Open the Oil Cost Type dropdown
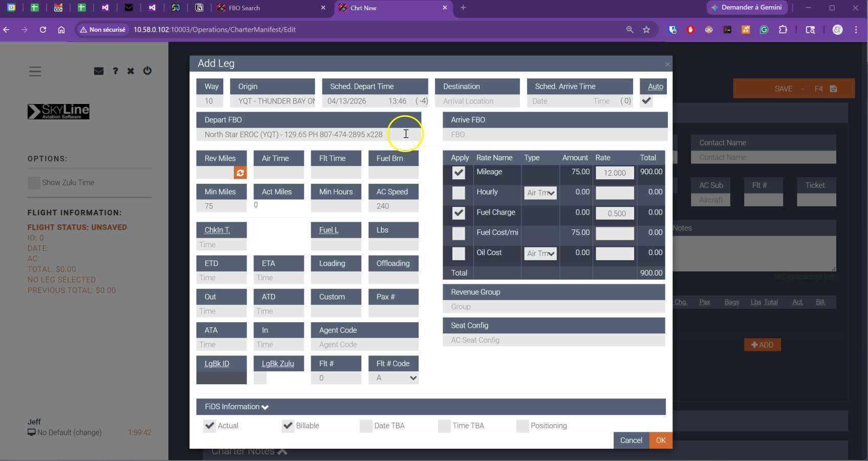This screenshot has width=868, height=461. pos(540,254)
